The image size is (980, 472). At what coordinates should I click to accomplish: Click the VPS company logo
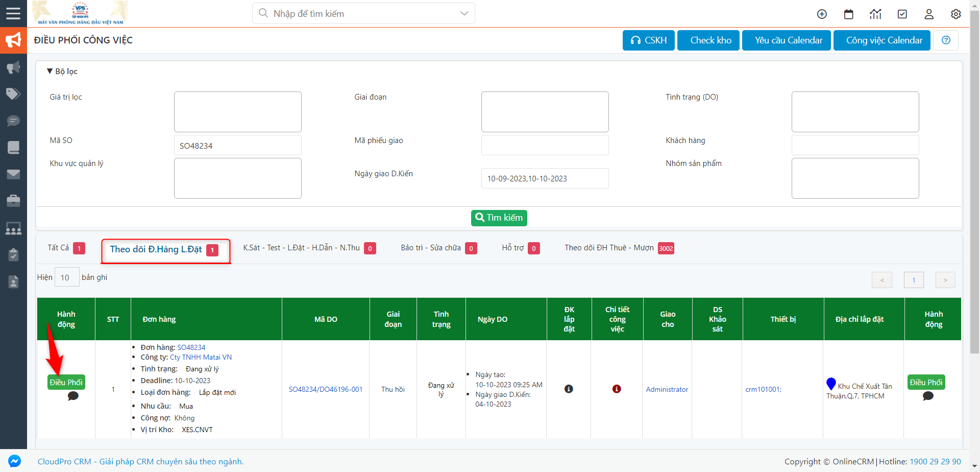81,13
